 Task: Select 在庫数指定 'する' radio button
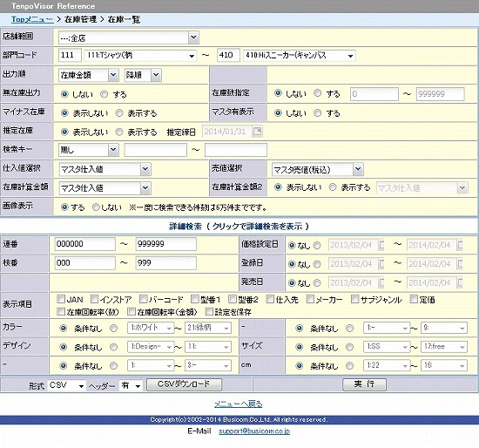[318, 93]
